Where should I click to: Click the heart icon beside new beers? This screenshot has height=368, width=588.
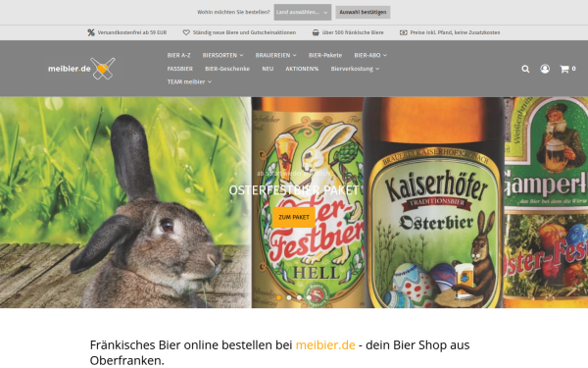pyautogui.click(x=186, y=32)
